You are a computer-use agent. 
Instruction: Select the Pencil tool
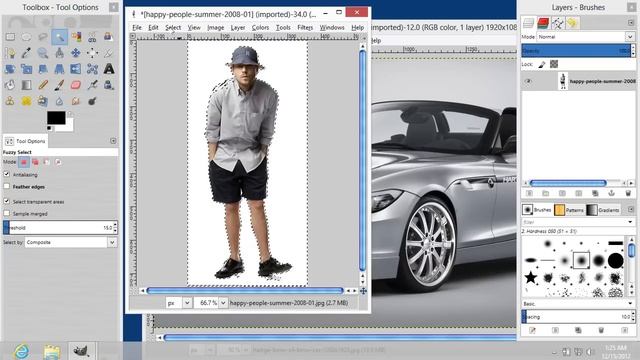click(x=43, y=85)
